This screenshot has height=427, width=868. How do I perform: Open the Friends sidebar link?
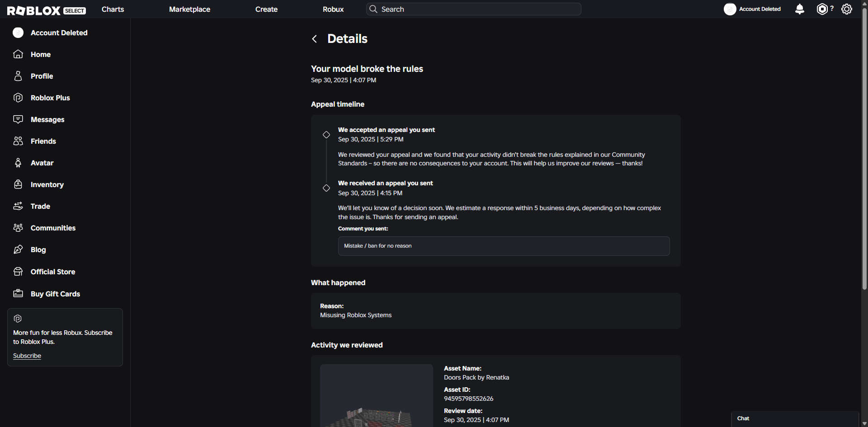43,141
